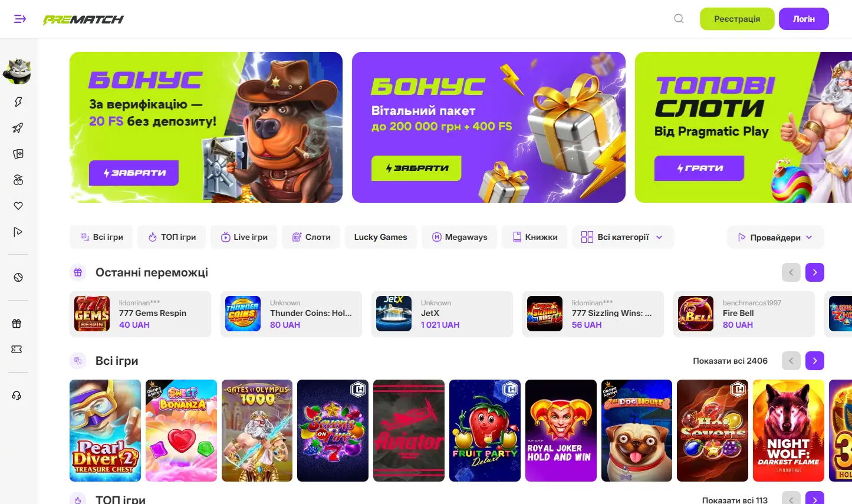Click the Логін button
This screenshot has height=504, width=852.
tap(804, 19)
